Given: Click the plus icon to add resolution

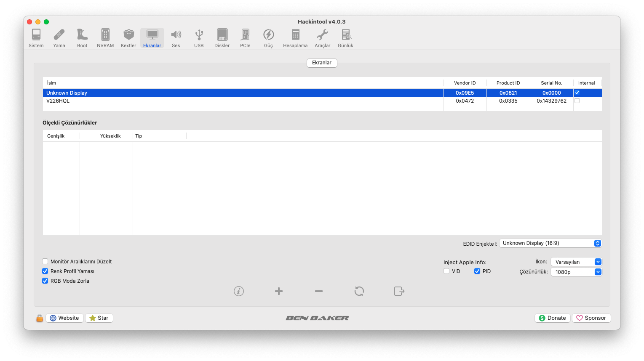Looking at the screenshot, I should pyautogui.click(x=279, y=291).
